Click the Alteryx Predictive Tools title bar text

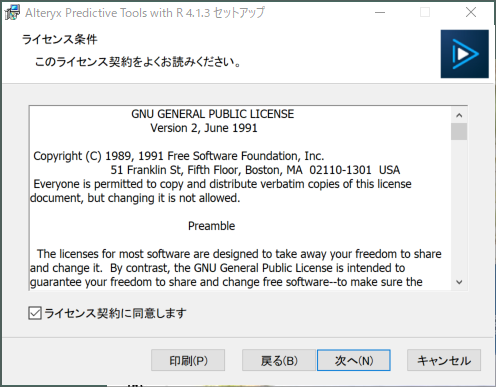coord(145,13)
